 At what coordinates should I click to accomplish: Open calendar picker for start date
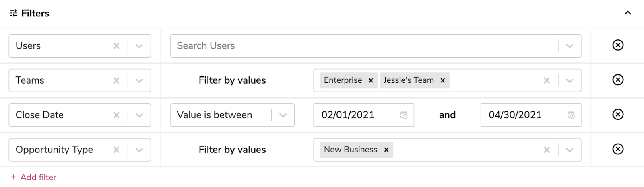pyautogui.click(x=404, y=115)
